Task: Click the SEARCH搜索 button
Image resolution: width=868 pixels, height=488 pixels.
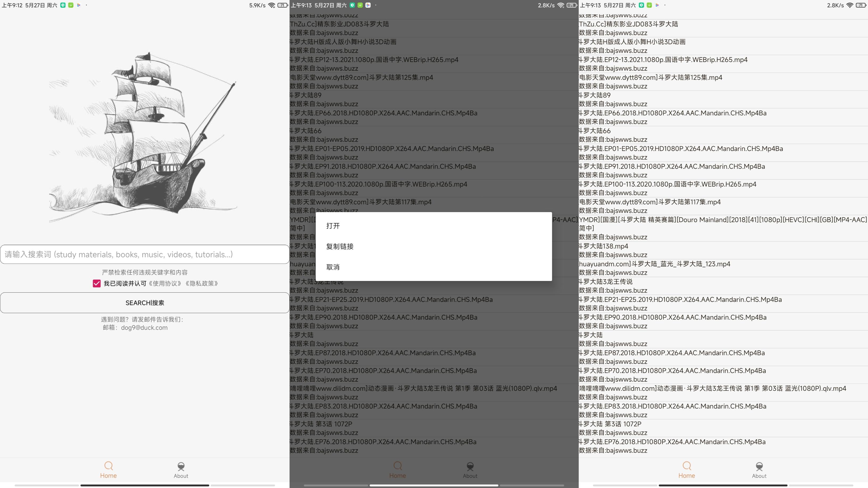Action: coord(144,303)
